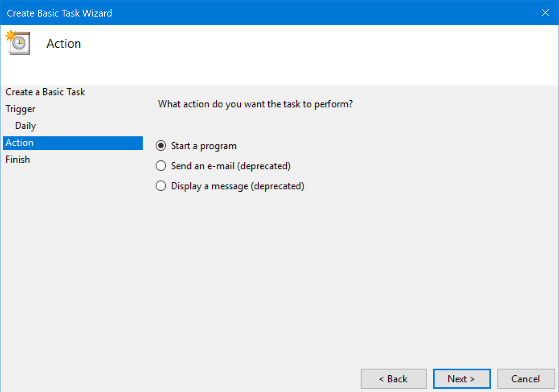The height and width of the screenshot is (392, 559).
Task: Select the Start a program radio button
Action: pyautogui.click(x=161, y=146)
